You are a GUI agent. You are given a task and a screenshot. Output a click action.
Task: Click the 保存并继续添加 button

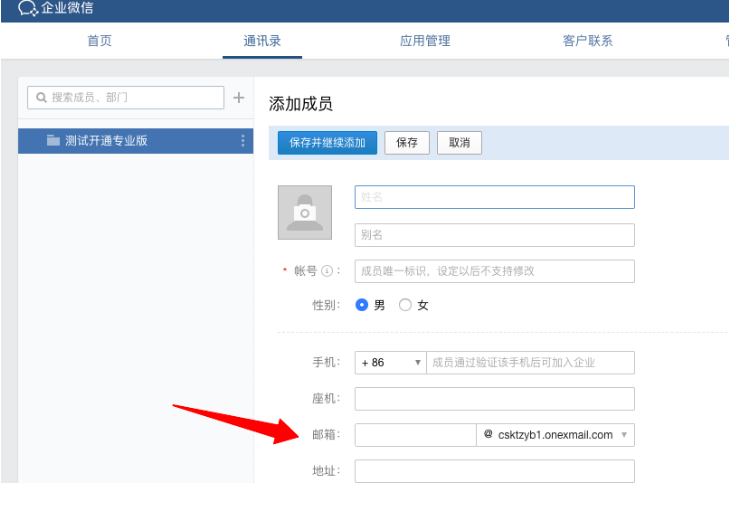point(327,143)
